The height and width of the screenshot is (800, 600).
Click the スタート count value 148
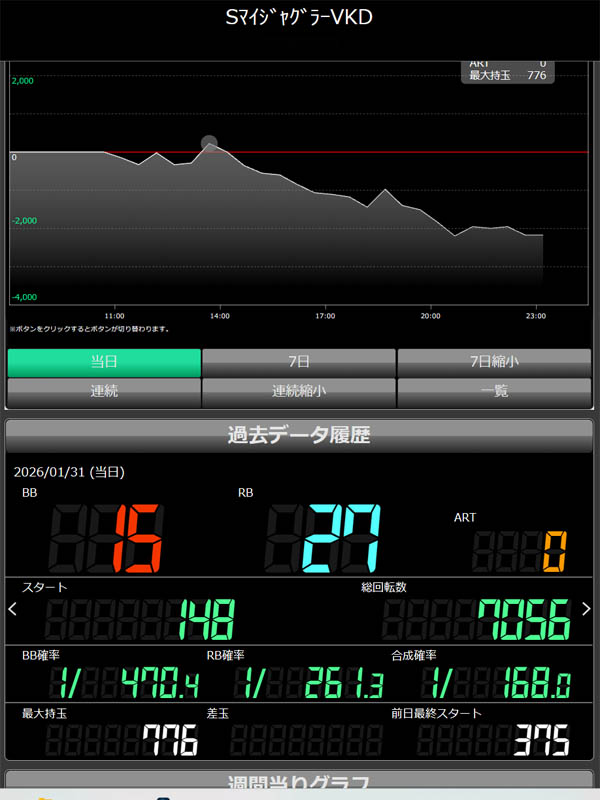pos(206,620)
